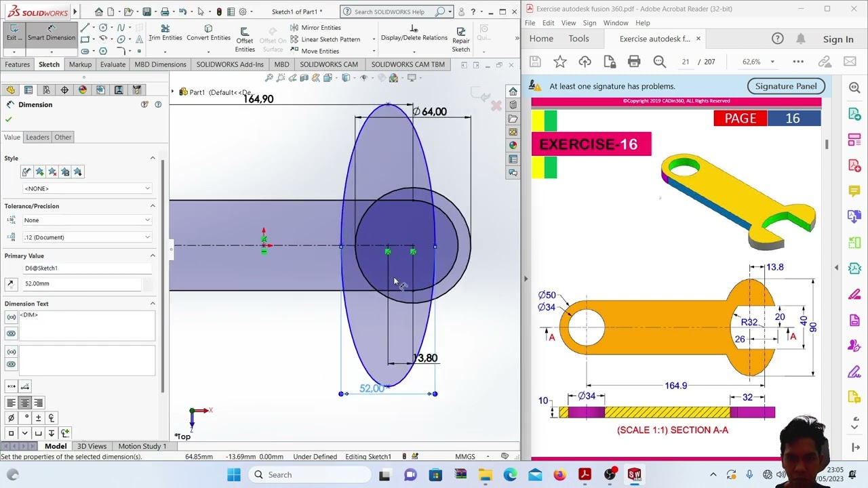Click the Save icon in SOLIDWORKS
Viewport: 868px width, 488px height.
[x=146, y=12]
